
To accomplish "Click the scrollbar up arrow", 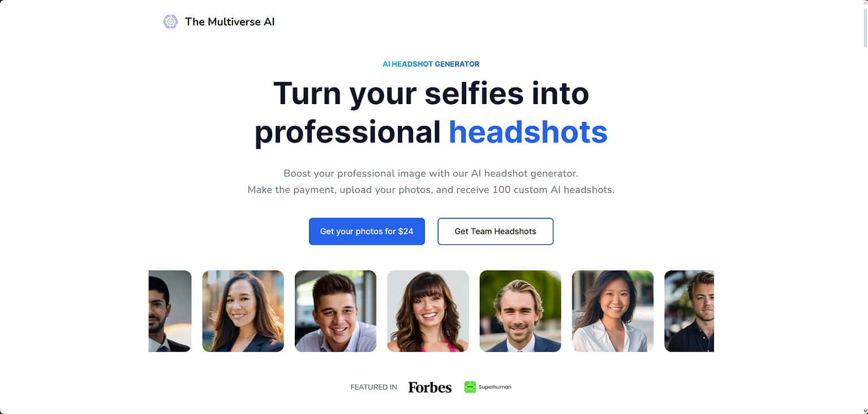I will (x=864, y=5).
